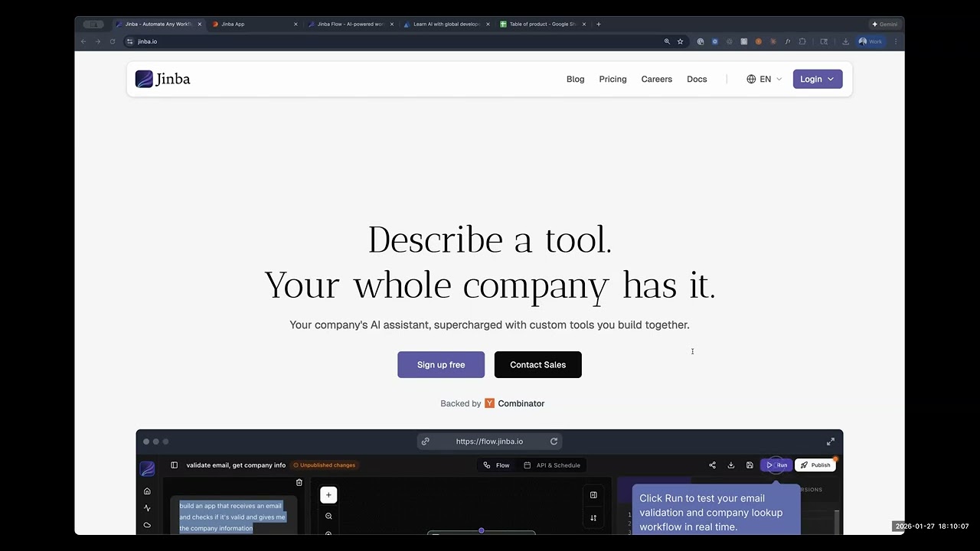The height and width of the screenshot is (551, 980).
Task: Expand the demo preview to fullscreen
Action: 831,442
